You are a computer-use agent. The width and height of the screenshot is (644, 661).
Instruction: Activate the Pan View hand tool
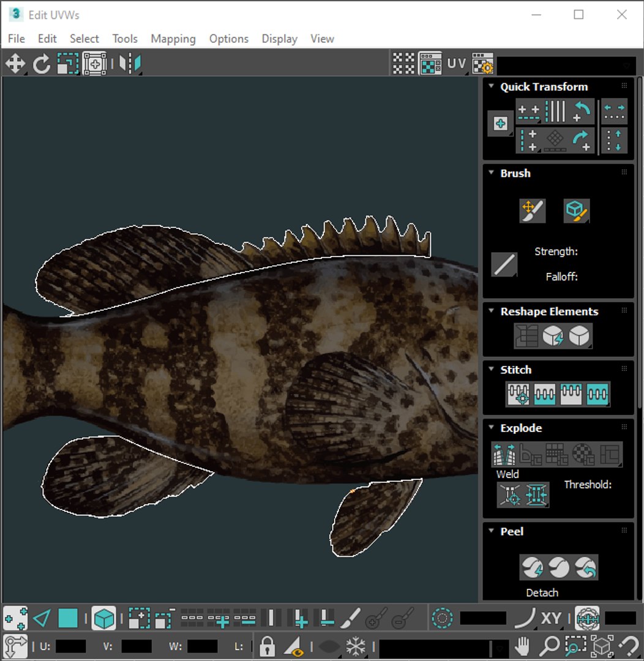click(523, 646)
